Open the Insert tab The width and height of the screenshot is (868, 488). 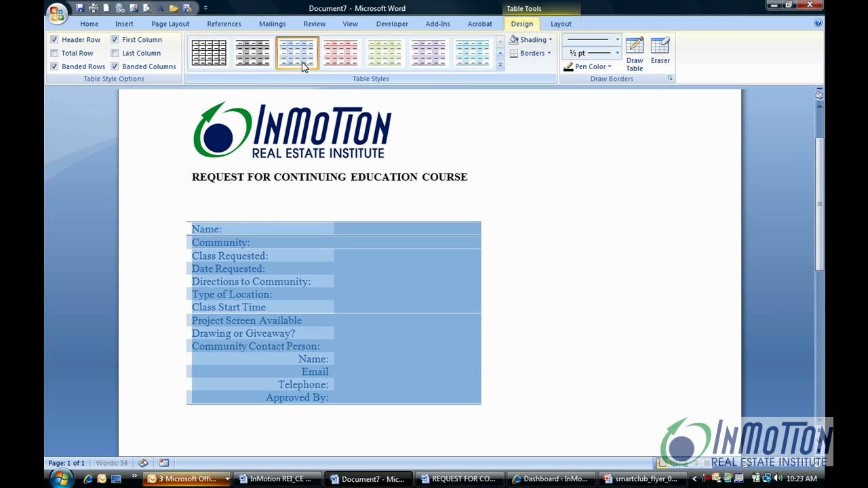pos(124,24)
